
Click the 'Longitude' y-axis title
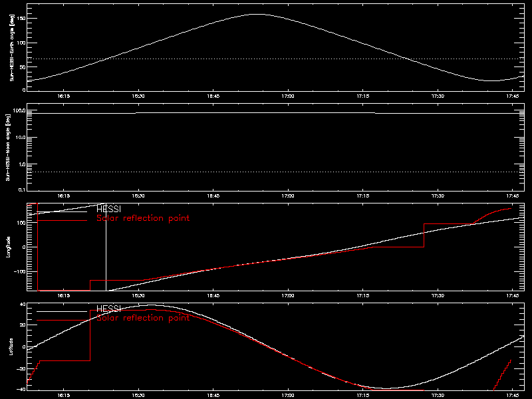coord(8,247)
